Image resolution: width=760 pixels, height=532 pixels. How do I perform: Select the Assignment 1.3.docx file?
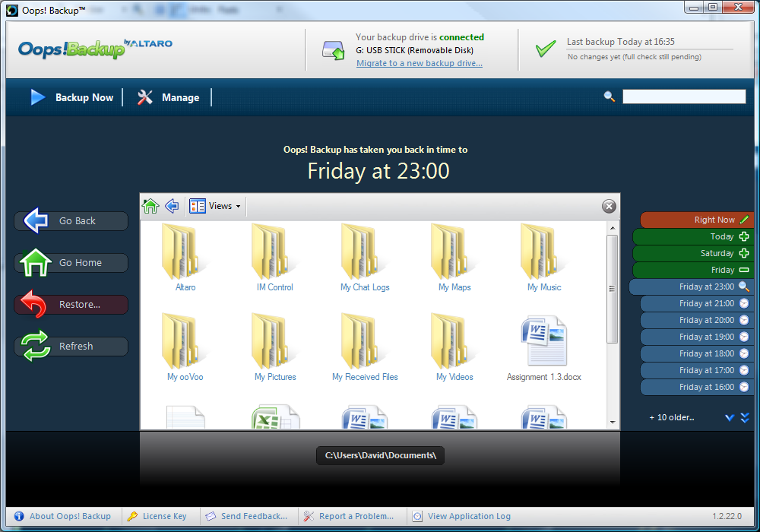point(544,347)
